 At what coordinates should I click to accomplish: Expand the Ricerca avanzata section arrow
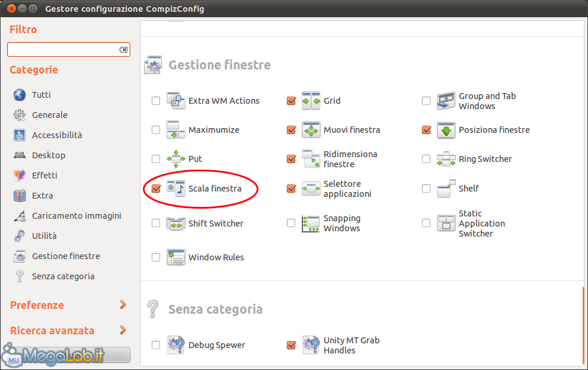[123, 330]
